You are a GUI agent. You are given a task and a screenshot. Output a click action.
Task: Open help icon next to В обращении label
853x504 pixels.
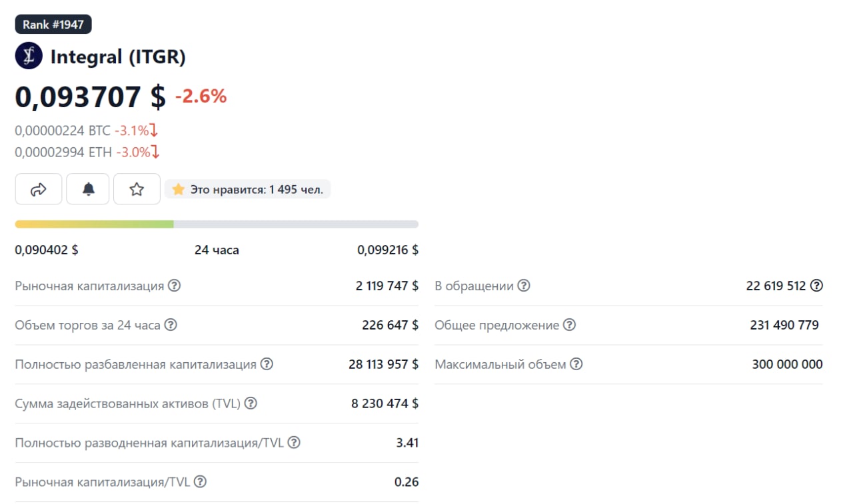point(524,286)
